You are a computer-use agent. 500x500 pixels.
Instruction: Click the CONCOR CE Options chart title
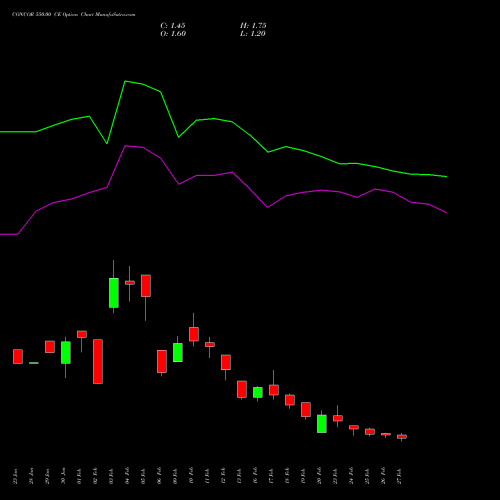[x=74, y=15]
